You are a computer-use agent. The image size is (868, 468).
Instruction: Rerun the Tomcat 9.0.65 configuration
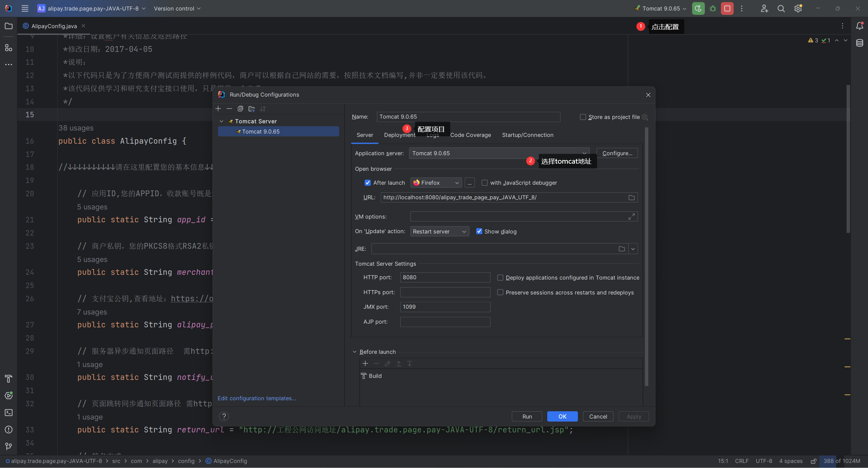(x=698, y=8)
